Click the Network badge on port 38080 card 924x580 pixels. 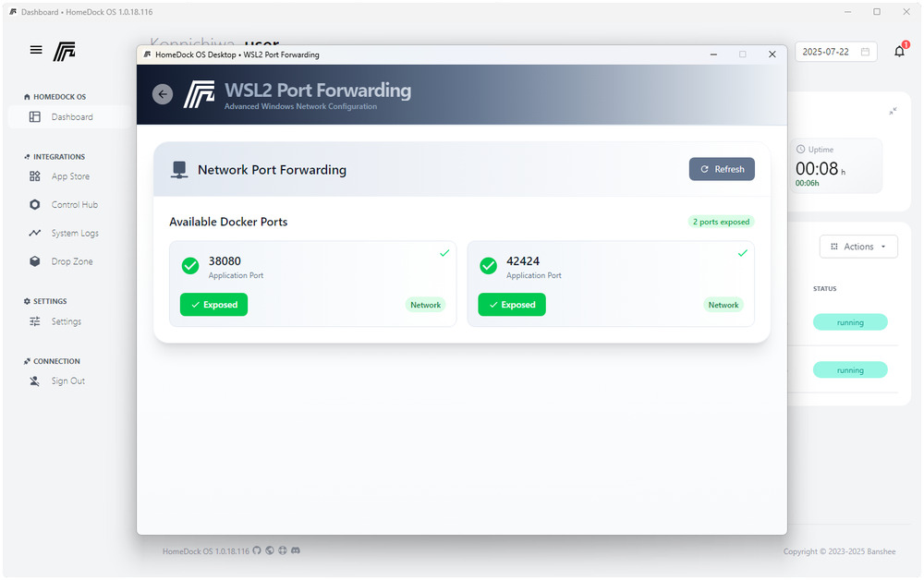425,305
